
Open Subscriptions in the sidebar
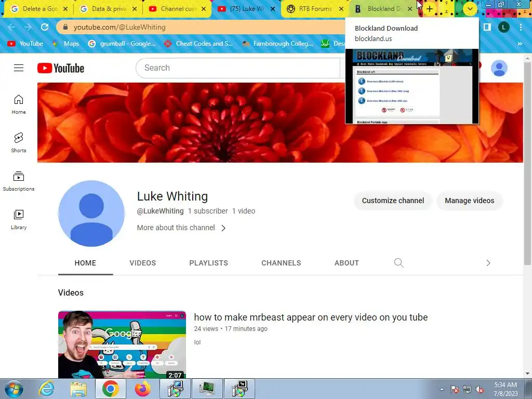19,181
